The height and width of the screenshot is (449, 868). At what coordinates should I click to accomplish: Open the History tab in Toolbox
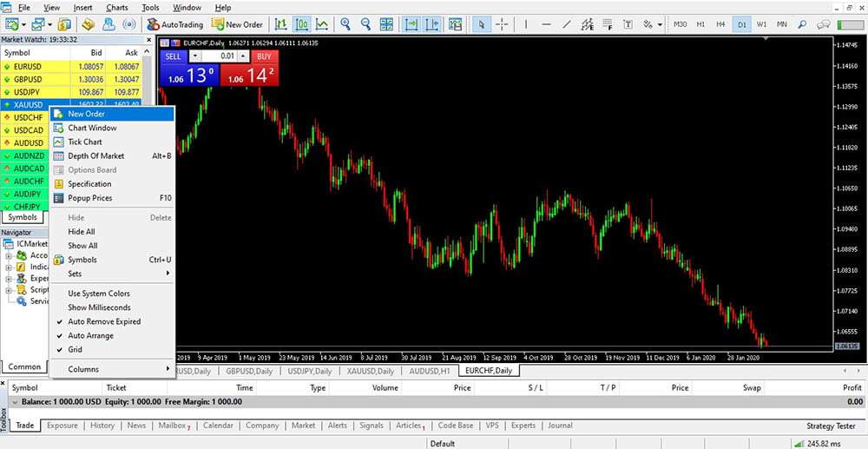coord(102,426)
